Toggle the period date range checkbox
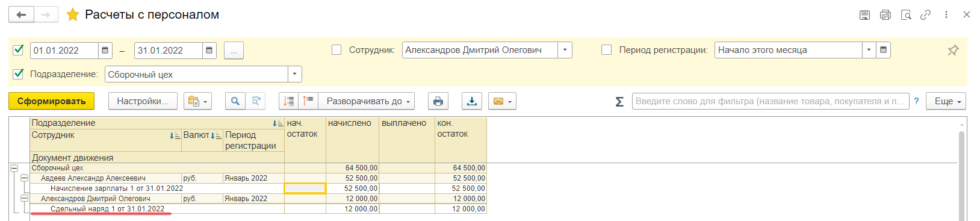980x221 pixels. 18,50
